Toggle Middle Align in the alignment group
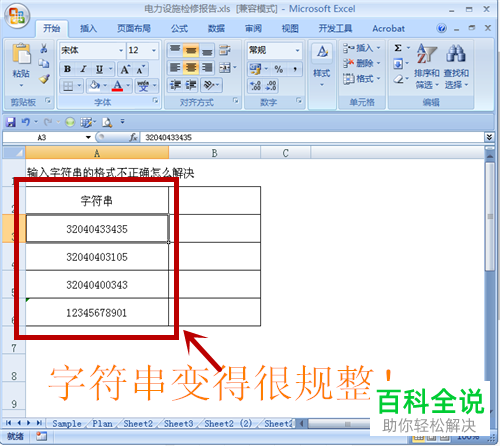The image size is (500, 446). 191,50
